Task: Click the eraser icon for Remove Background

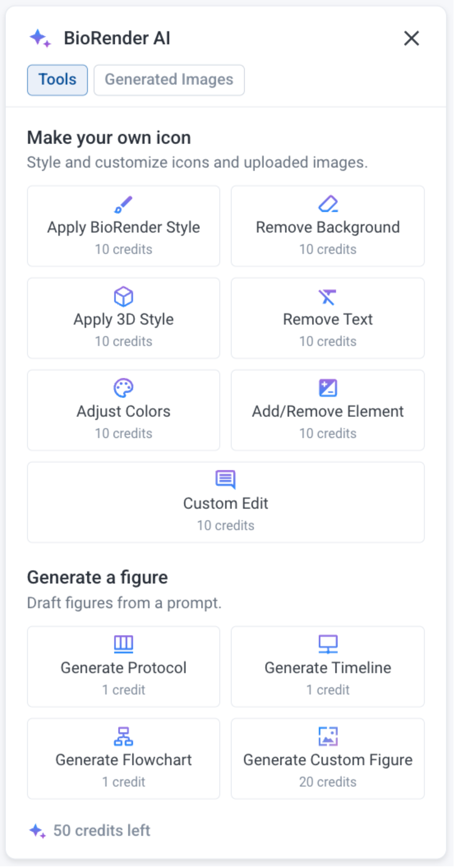Action: coord(328,204)
